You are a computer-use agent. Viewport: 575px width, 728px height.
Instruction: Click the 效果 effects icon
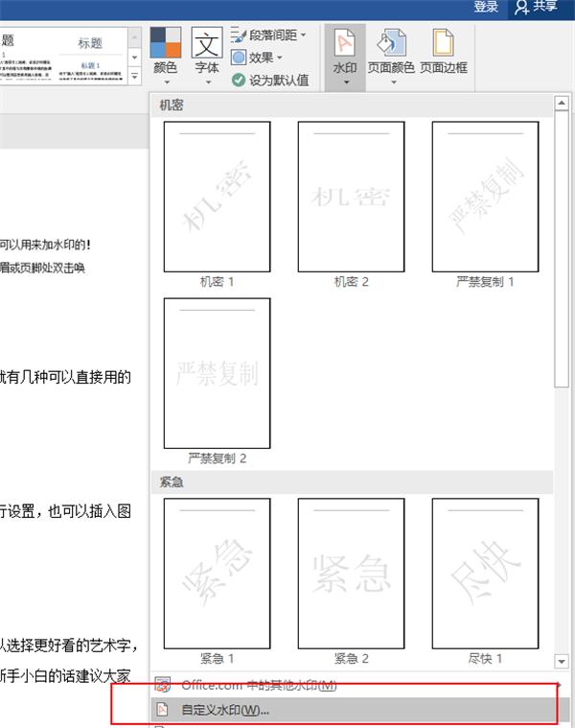point(239,58)
